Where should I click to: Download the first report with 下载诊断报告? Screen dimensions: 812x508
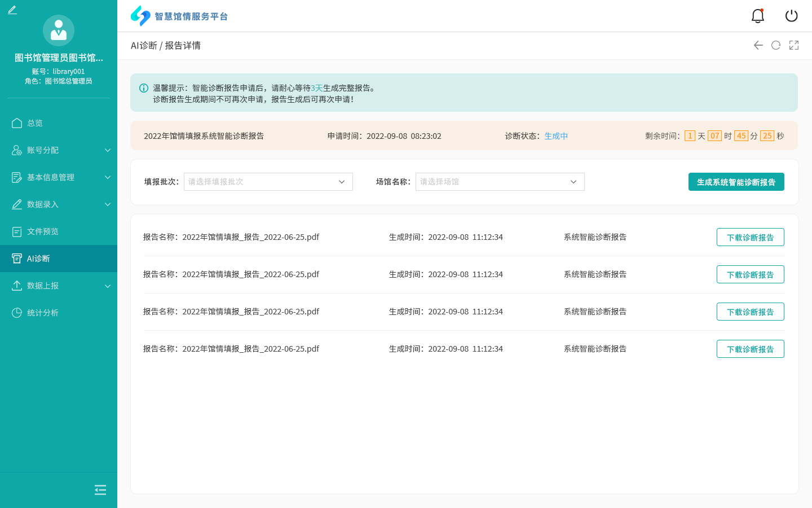(750, 237)
